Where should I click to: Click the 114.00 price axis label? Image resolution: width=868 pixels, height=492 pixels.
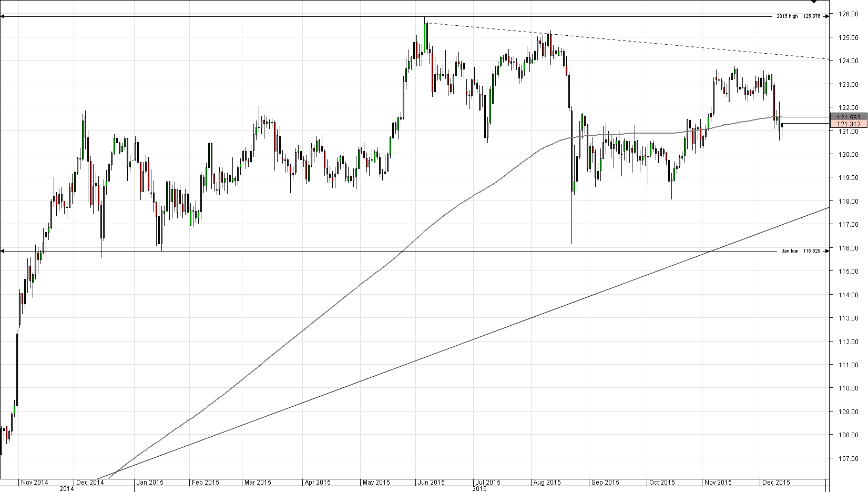[849, 295]
